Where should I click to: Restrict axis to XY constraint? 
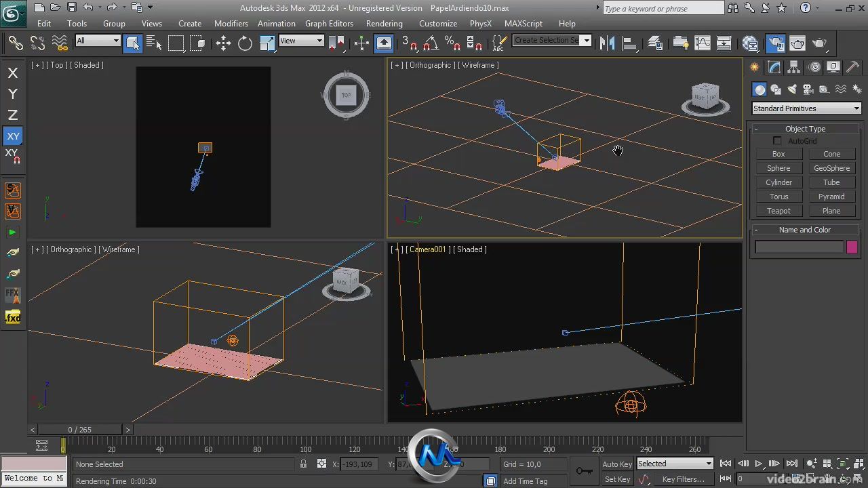point(13,136)
